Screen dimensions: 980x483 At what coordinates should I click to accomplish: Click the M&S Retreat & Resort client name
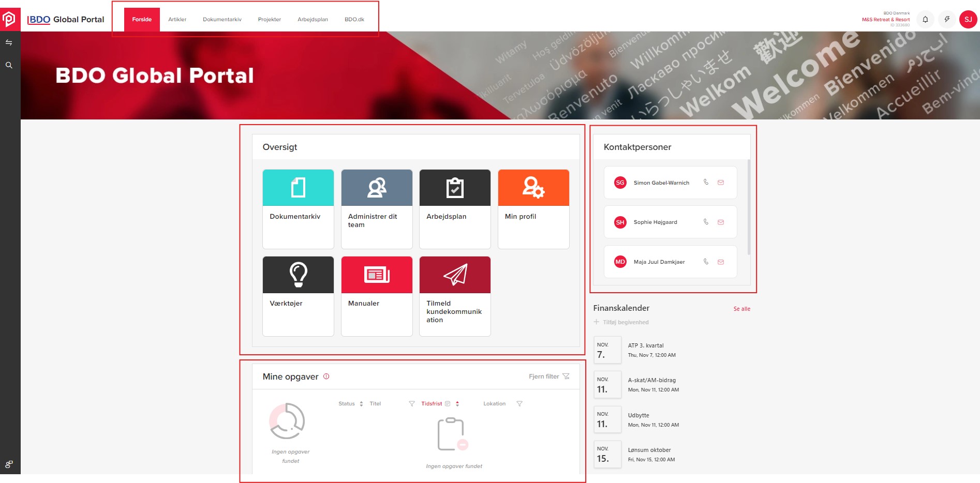(885, 20)
